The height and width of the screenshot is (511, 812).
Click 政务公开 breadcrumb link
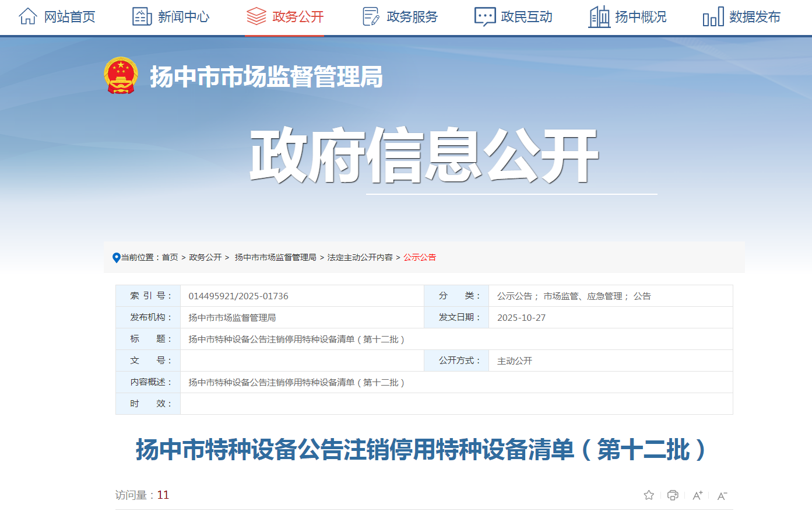[x=205, y=257]
